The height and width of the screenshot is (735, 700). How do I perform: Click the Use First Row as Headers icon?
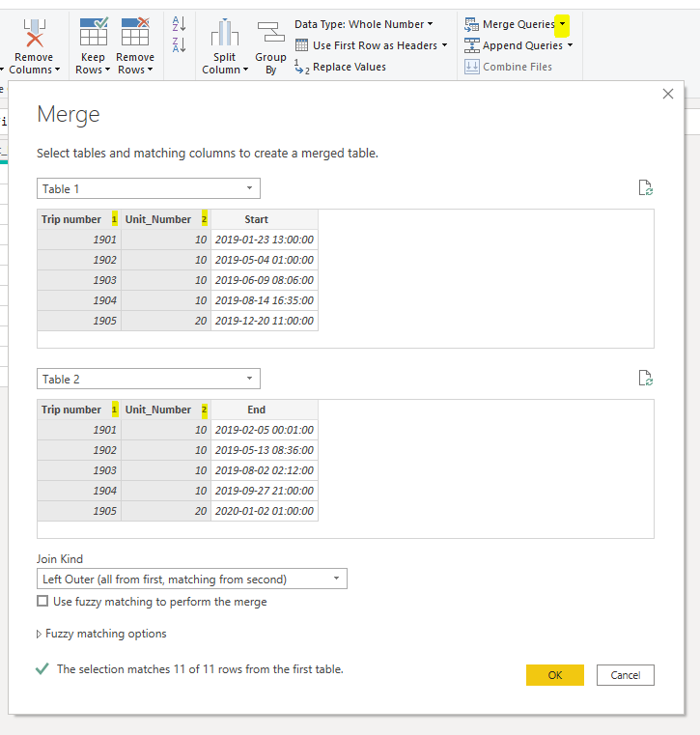302,45
